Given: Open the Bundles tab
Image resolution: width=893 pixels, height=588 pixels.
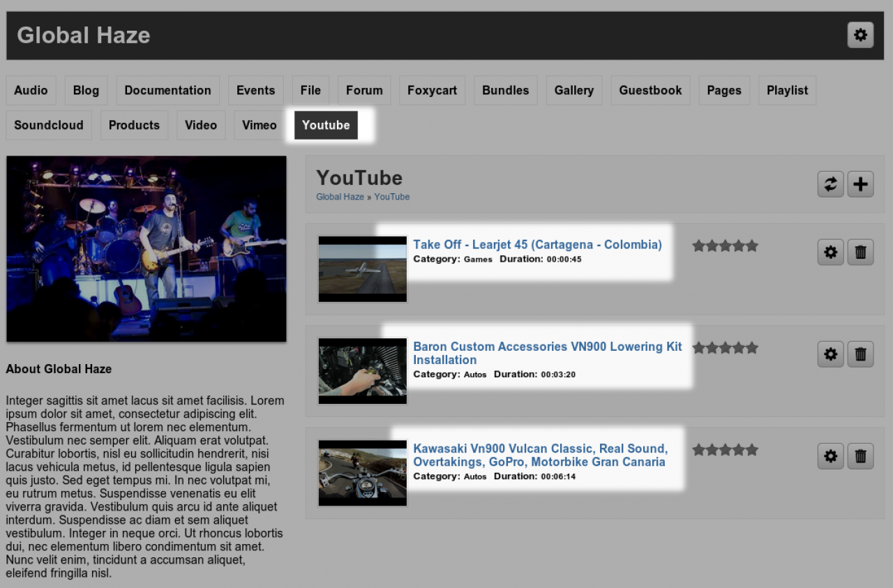Looking at the screenshot, I should point(506,91).
